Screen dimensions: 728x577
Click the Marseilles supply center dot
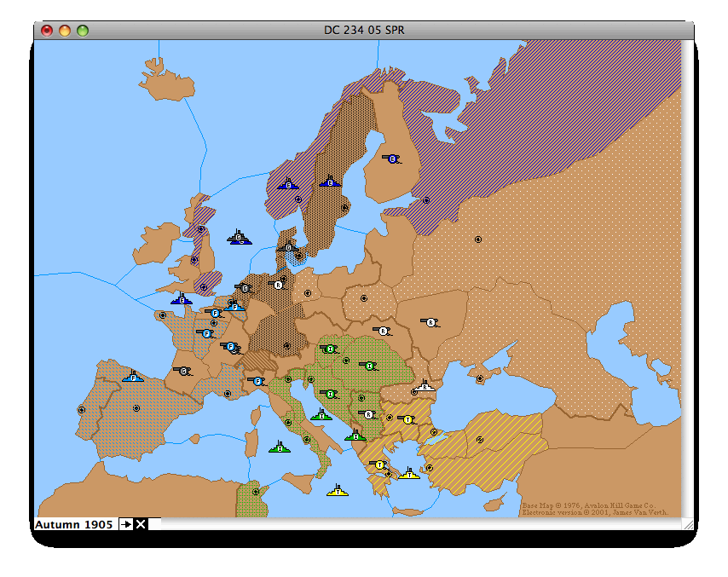tap(227, 394)
